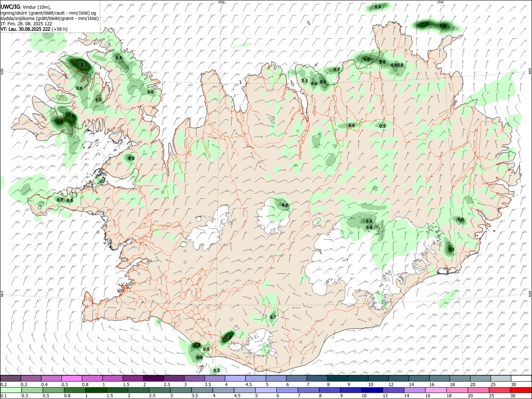Click the 20W longitude label at the top
The image size is (532, 399).
222,2
